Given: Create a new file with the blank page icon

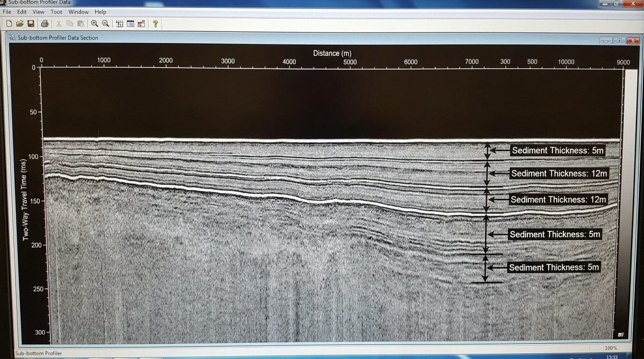Looking at the screenshot, I should click(9, 23).
